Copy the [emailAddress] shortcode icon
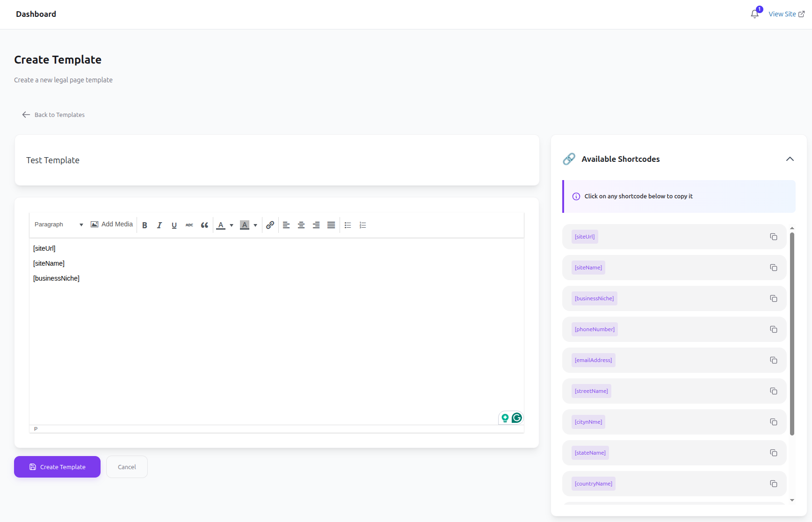812x522 pixels. [774, 360]
